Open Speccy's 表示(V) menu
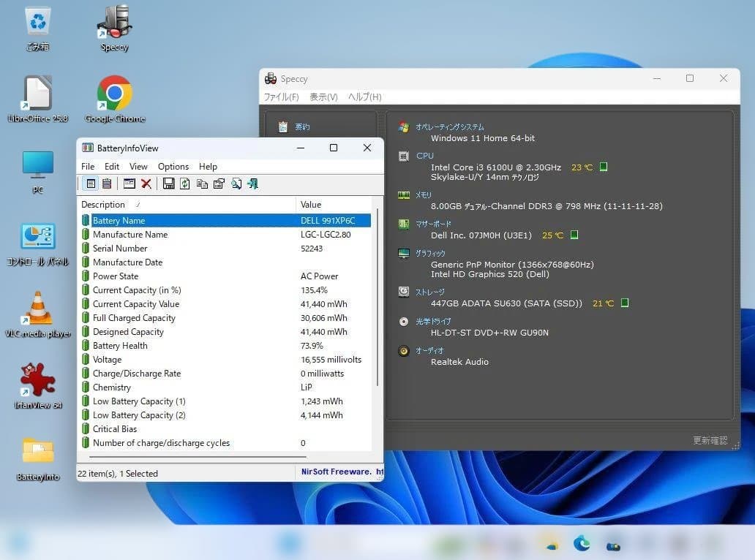The width and height of the screenshot is (755, 560). click(323, 97)
